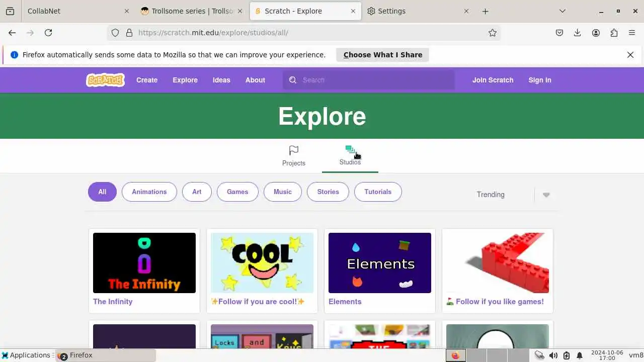Reload the current page
The image size is (644, 362).
48,33
